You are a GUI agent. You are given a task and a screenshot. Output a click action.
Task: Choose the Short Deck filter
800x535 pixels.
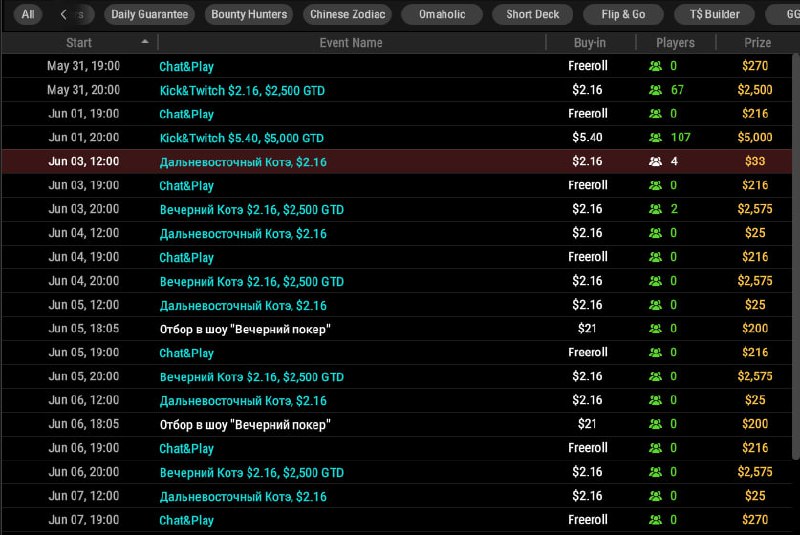(x=533, y=14)
